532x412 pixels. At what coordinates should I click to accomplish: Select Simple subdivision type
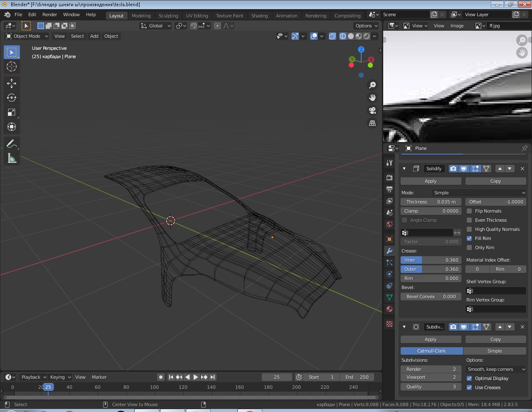(x=495, y=351)
